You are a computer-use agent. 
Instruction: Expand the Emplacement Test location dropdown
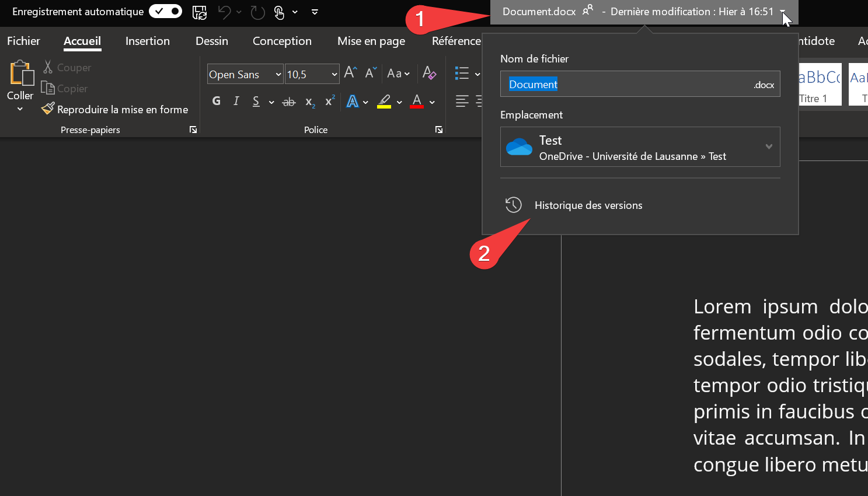pos(769,146)
